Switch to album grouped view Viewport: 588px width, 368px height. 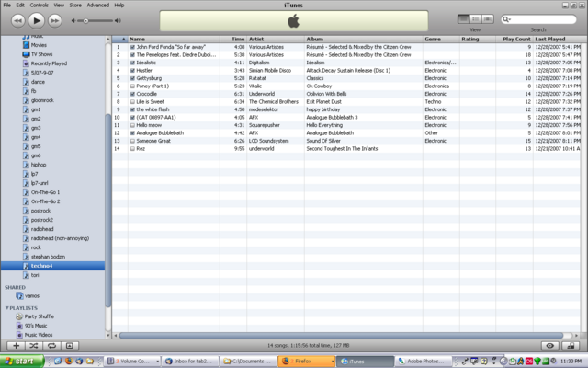(x=476, y=19)
